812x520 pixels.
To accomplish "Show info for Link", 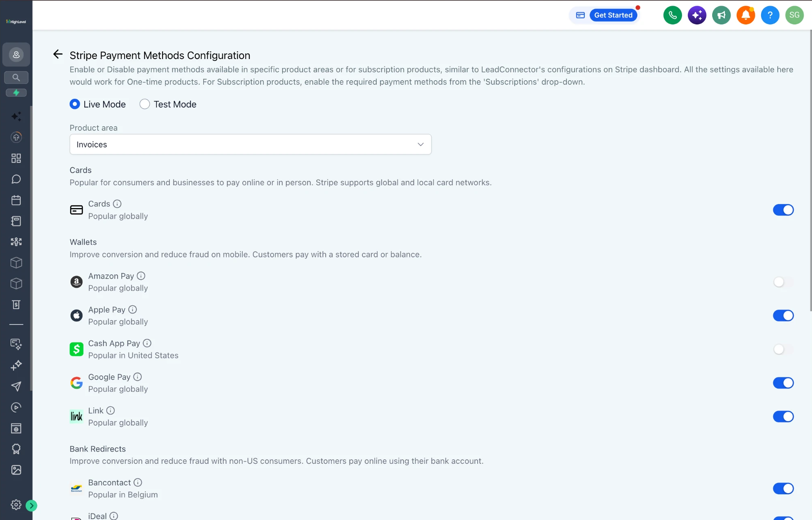I will (x=110, y=411).
